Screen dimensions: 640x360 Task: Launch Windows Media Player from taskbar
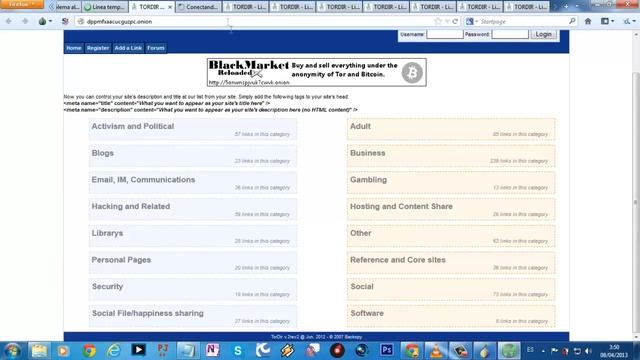coord(63,351)
